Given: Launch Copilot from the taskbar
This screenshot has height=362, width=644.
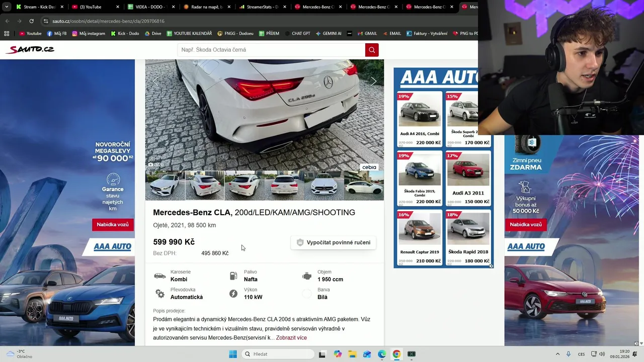Looking at the screenshot, I should 337,354.
